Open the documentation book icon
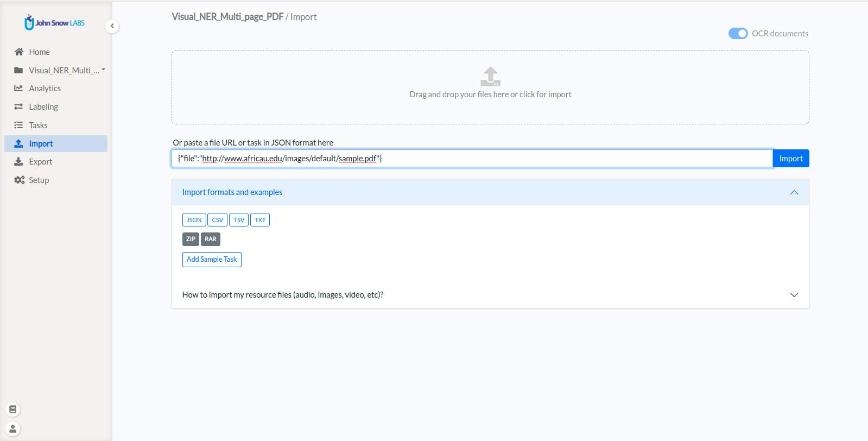The height and width of the screenshot is (441, 868). click(x=13, y=409)
